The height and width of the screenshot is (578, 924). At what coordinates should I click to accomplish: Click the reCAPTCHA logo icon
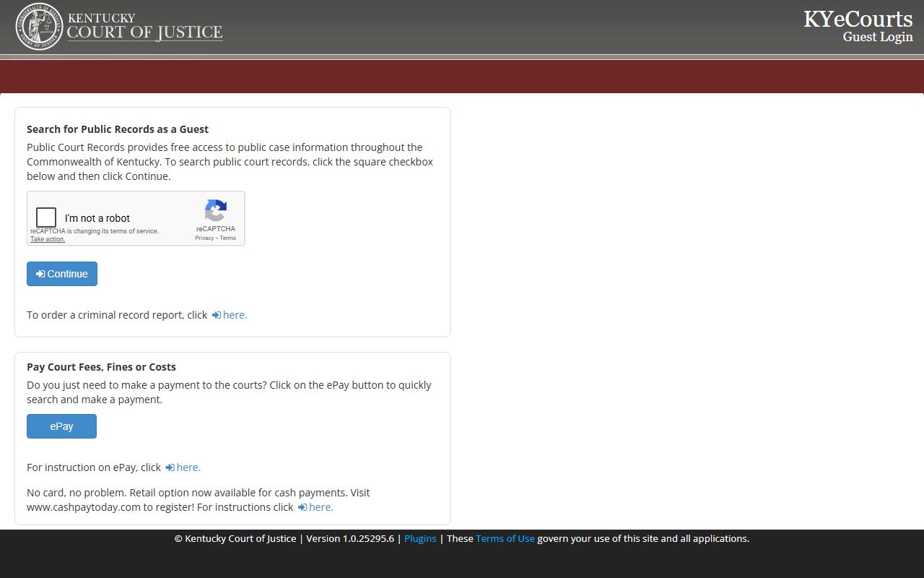pyautogui.click(x=215, y=211)
